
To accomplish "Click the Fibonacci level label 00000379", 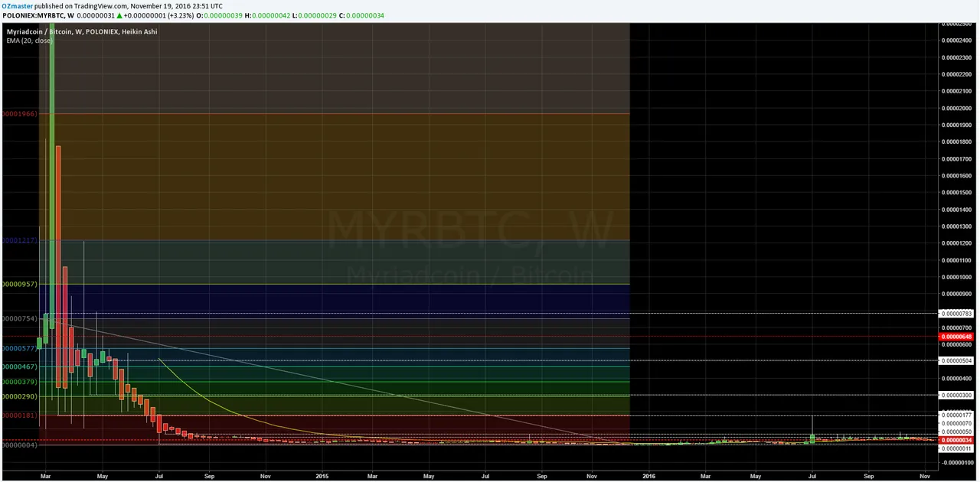I will pos(18,381).
